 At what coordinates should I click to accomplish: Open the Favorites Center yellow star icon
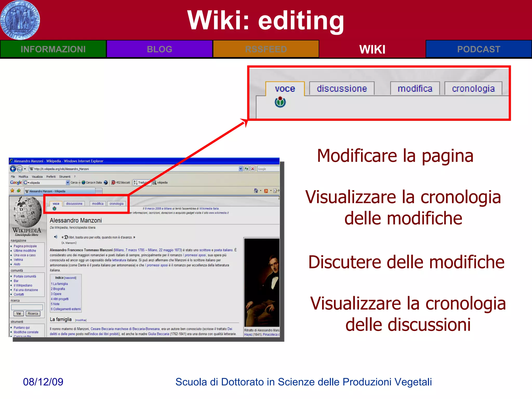click(x=12, y=191)
